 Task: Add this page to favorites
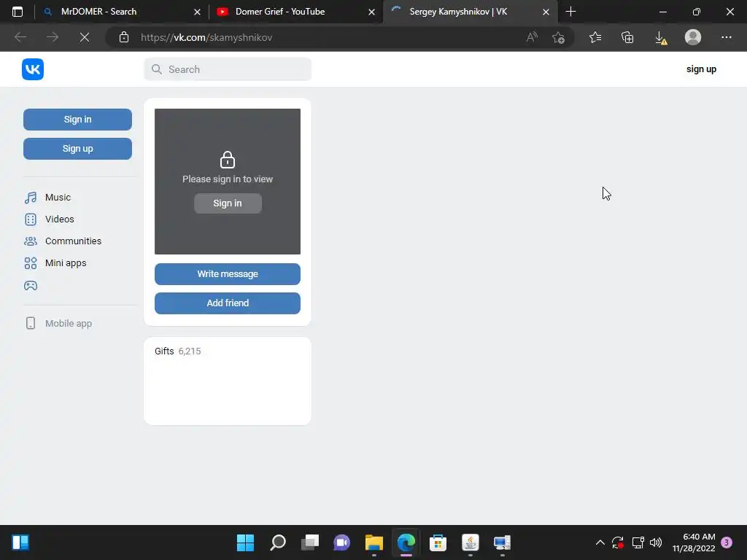(558, 37)
